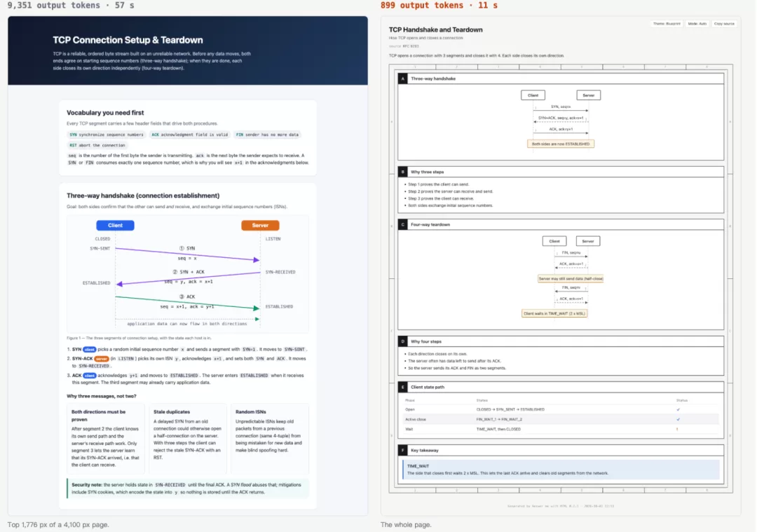The image size is (757, 532).
Task: Click the A badge beside Three-way handshake
Action: point(402,79)
